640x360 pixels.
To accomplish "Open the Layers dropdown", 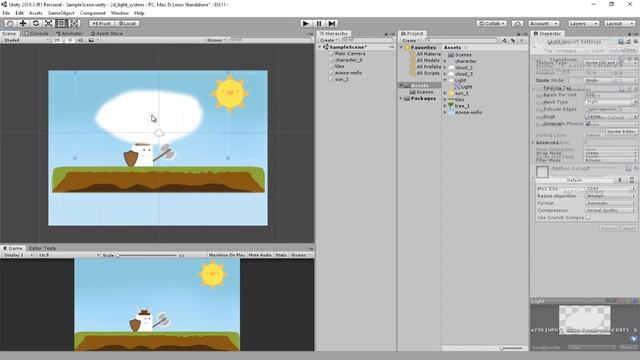I will pyautogui.click(x=583, y=24).
